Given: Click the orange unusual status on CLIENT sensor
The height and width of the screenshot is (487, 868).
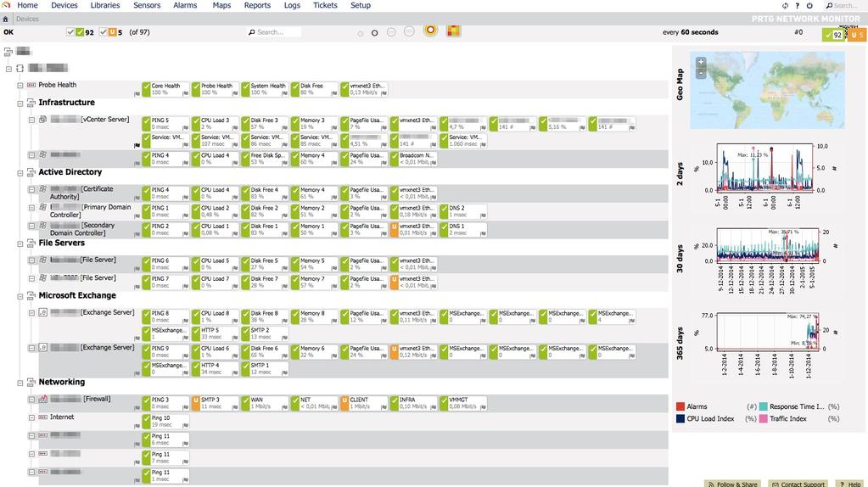Looking at the screenshot, I should point(344,403).
